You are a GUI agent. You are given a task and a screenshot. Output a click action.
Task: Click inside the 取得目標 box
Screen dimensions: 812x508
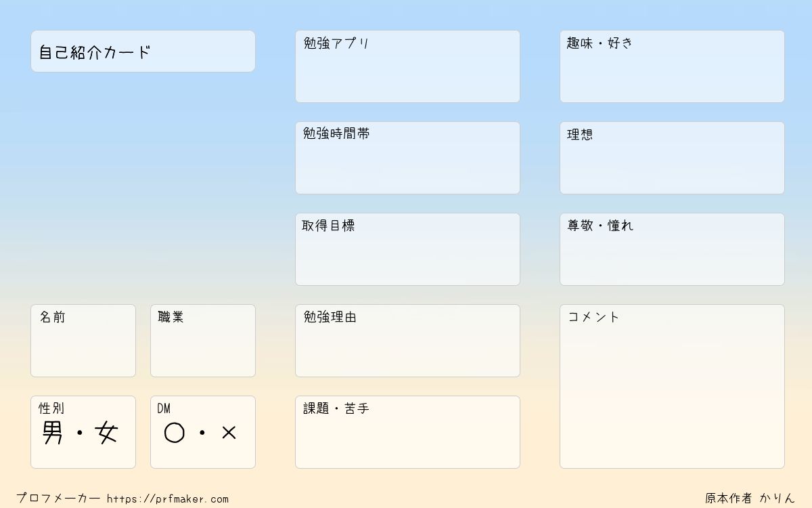[407, 249]
